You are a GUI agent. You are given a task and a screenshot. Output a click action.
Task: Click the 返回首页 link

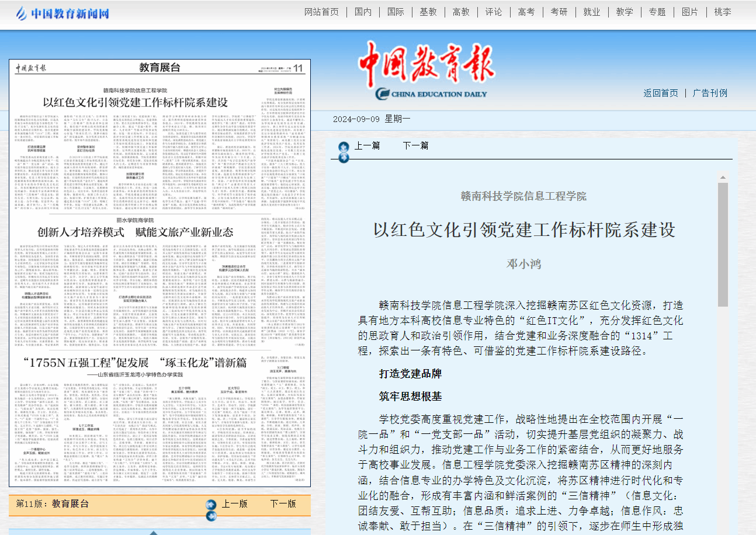[x=661, y=93]
